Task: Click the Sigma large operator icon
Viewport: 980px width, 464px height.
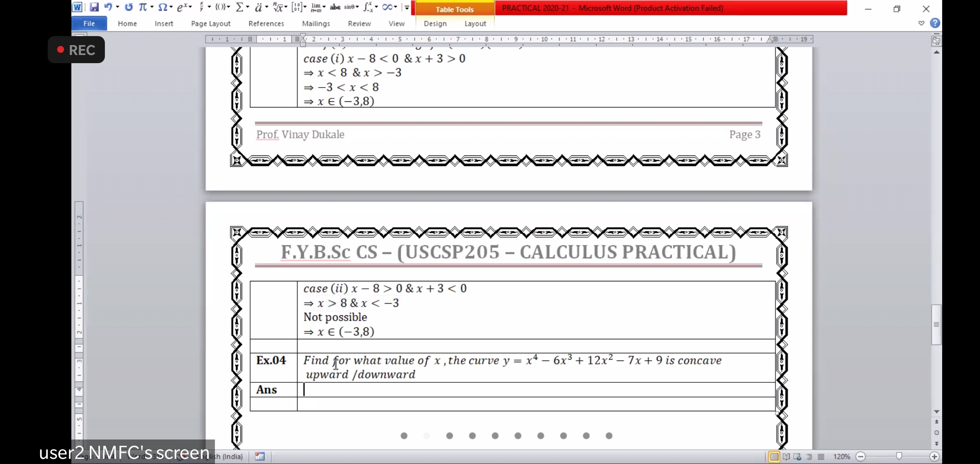Action: (240, 7)
